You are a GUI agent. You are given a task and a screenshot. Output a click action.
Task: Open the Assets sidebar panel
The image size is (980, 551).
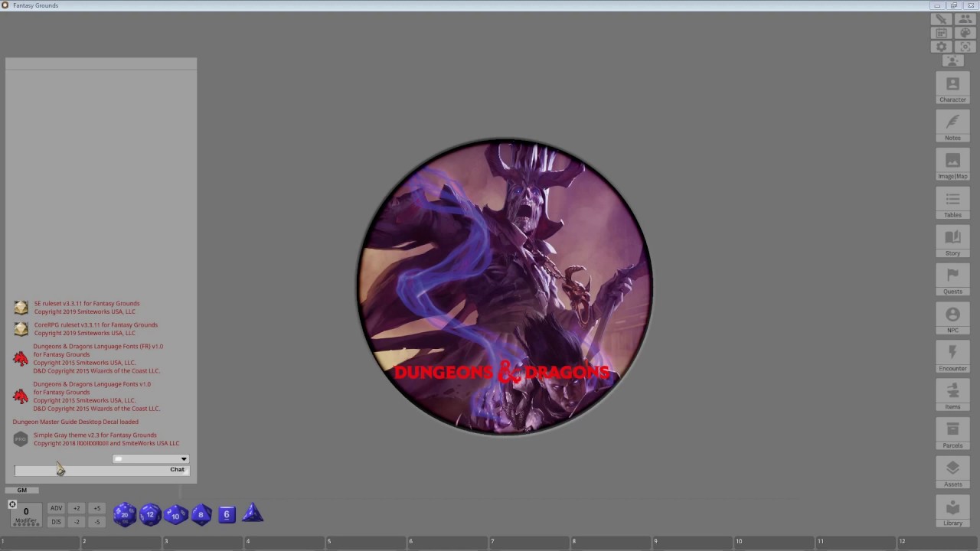tap(952, 471)
